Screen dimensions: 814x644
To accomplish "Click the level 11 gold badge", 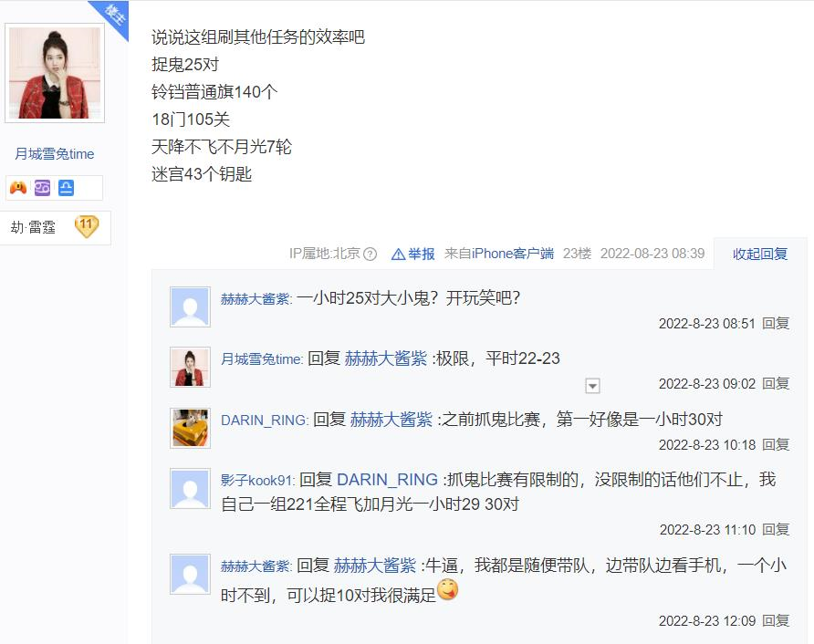I will click(x=86, y=227).
